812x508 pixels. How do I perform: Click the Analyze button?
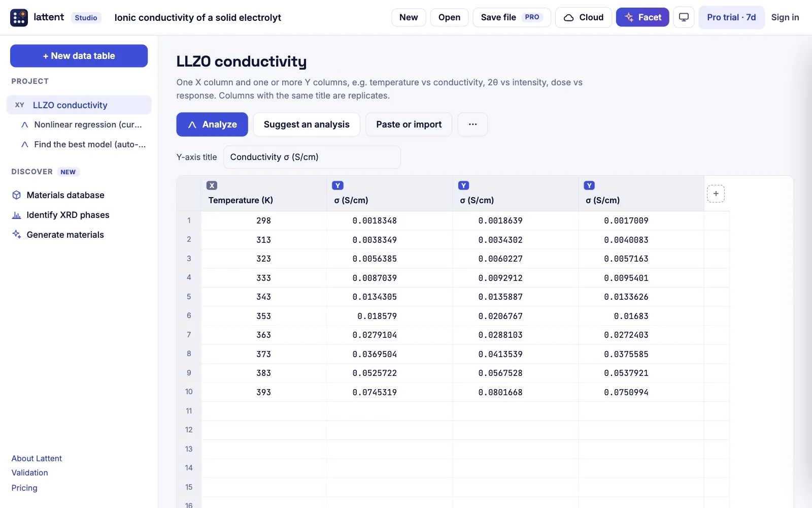(x=212, y=124)
